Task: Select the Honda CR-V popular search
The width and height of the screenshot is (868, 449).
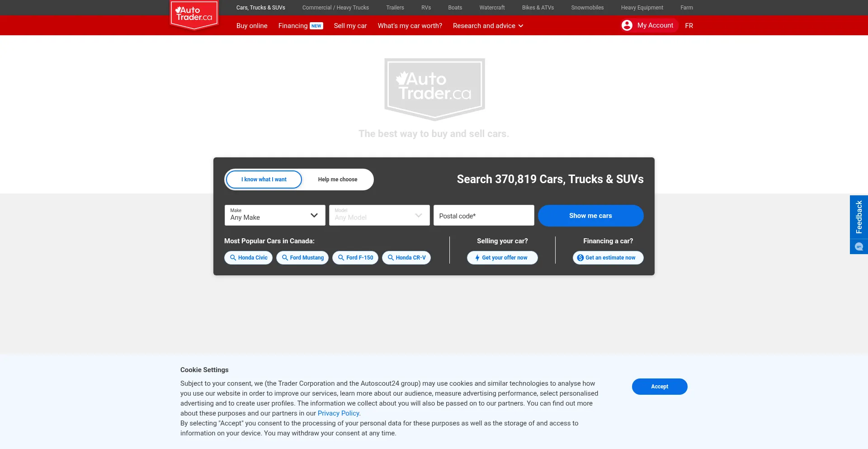Action: point(406,258)
